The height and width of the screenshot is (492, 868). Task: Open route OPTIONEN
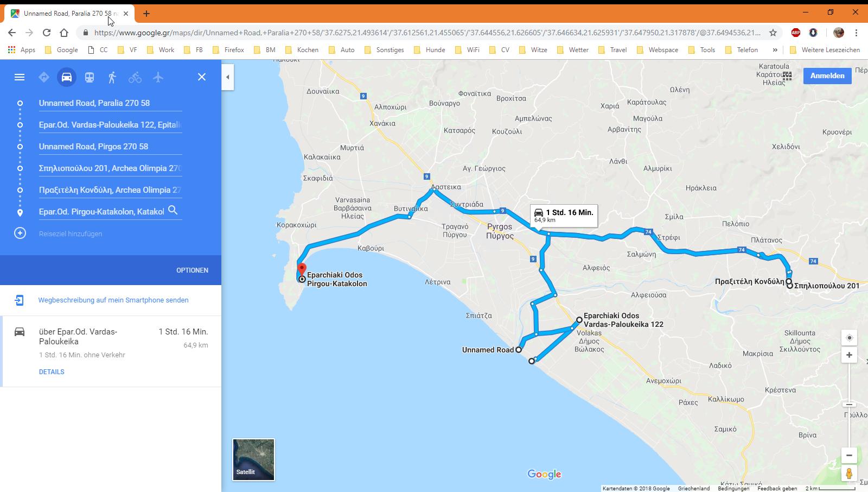click(x=192, y=270)
